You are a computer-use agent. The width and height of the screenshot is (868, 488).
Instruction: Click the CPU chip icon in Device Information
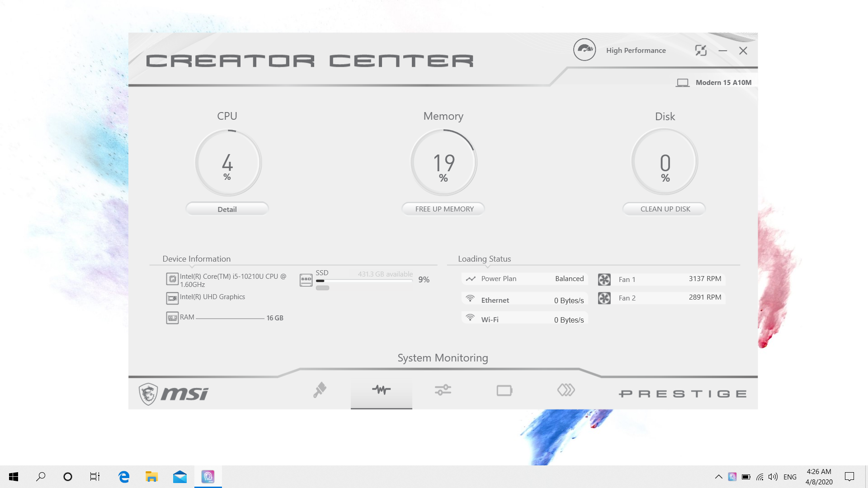point(172,279)
